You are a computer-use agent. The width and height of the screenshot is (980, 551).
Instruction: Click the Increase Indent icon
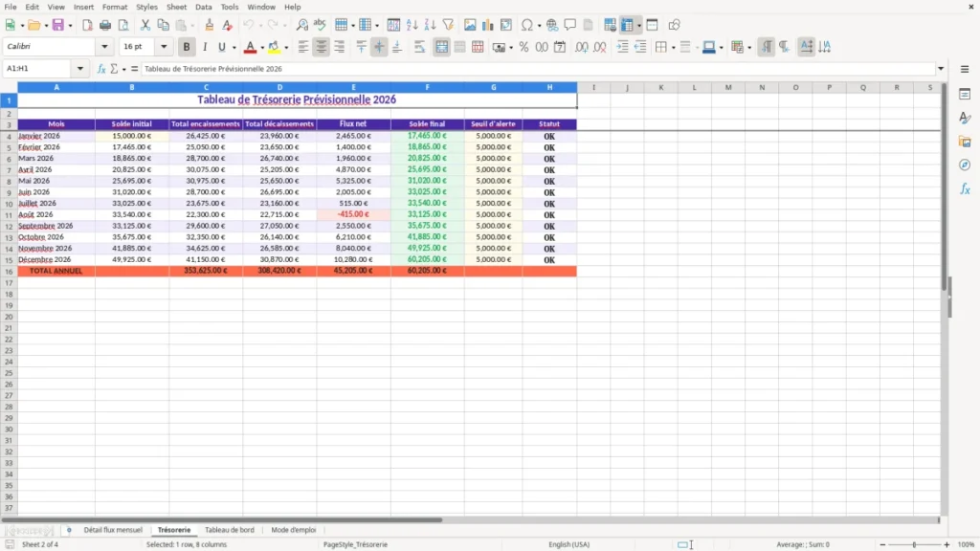pyautogui.click(x=622, y=47)
